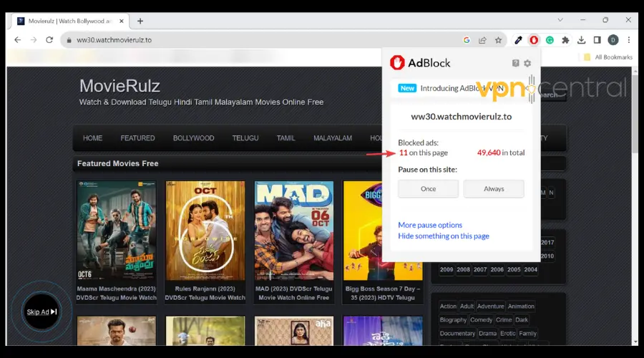Reload the current page
644x358 pixels.
(49, 40)
